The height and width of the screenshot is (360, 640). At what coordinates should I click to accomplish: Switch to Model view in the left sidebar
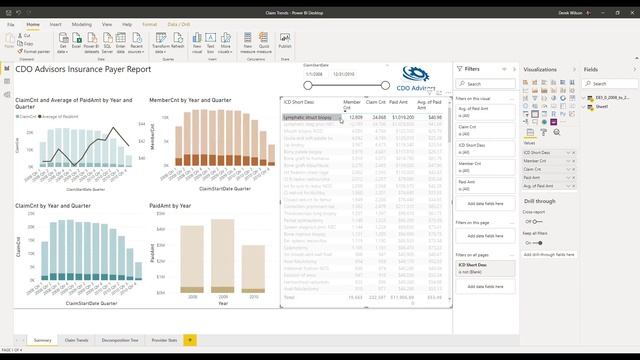click(7, 94)
